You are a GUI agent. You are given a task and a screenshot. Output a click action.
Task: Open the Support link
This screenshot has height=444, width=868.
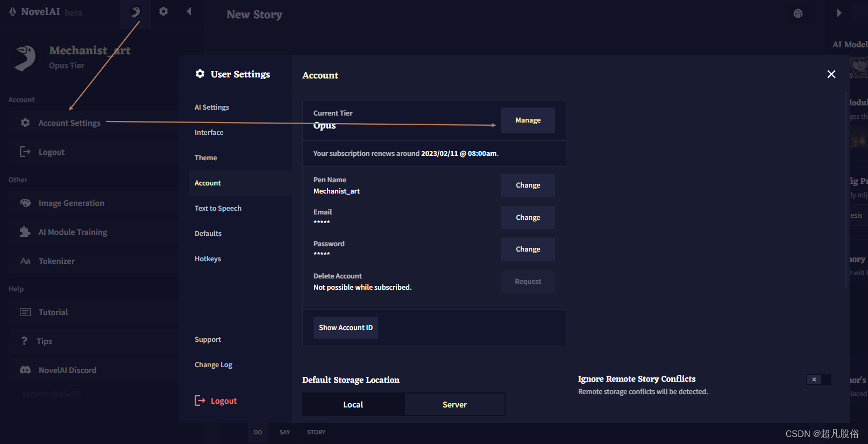click(208, 340)
